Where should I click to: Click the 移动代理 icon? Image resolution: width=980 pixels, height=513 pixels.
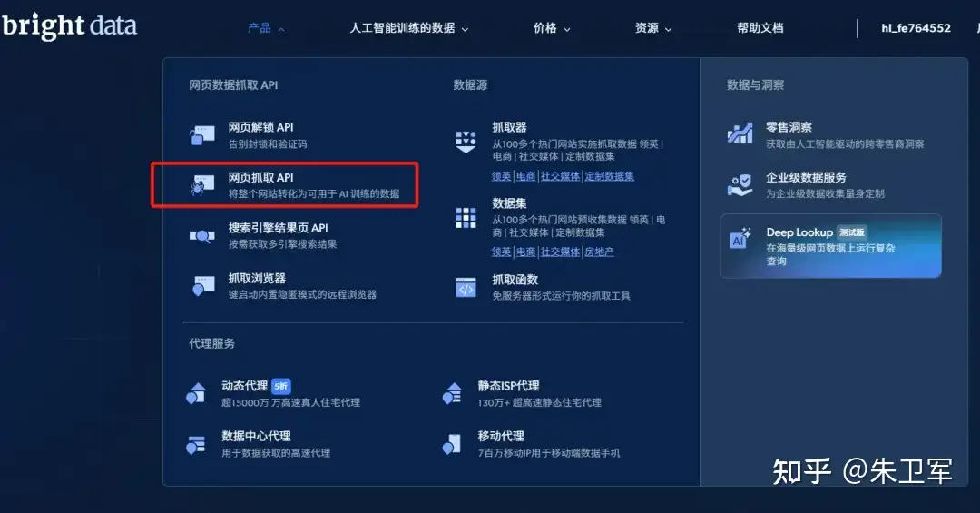pos(451,444)
